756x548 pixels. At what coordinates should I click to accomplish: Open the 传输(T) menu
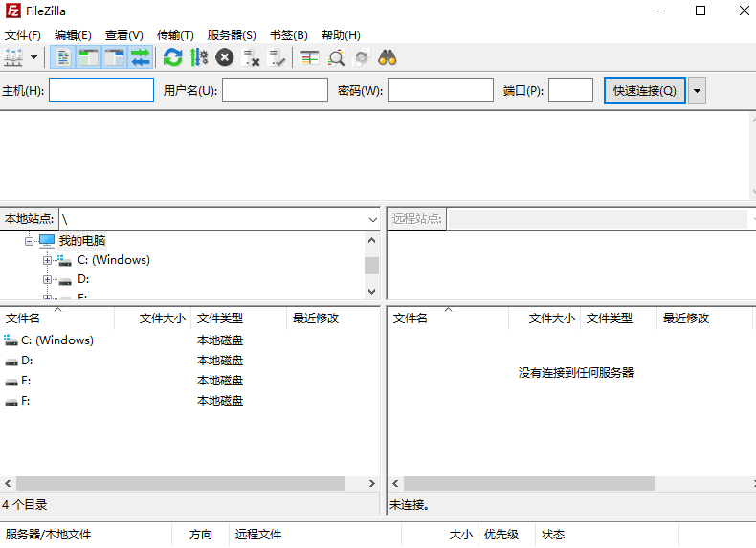(x=175, y=35)
